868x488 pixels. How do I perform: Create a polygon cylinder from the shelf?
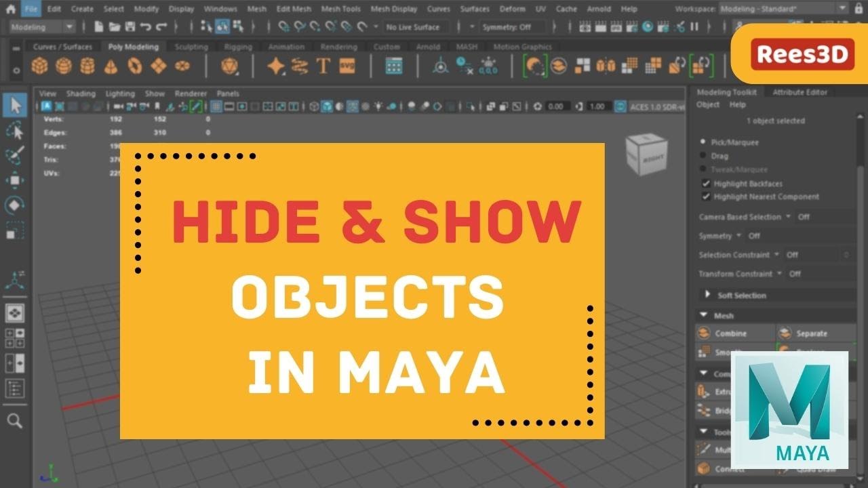coord(87,66)
